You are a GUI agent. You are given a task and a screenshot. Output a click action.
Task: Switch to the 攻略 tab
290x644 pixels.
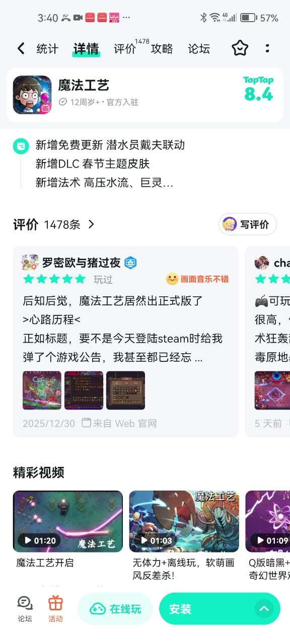(x=162, y=49)
